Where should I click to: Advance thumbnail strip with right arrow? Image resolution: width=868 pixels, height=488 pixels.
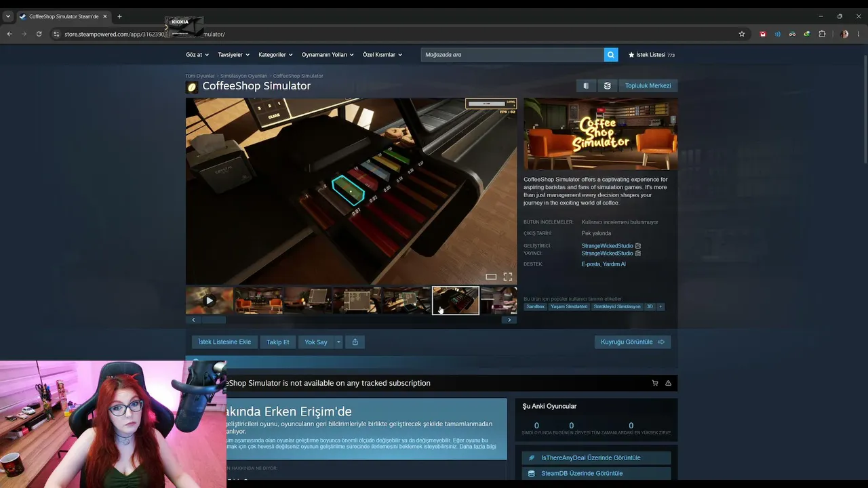point(509,320)
